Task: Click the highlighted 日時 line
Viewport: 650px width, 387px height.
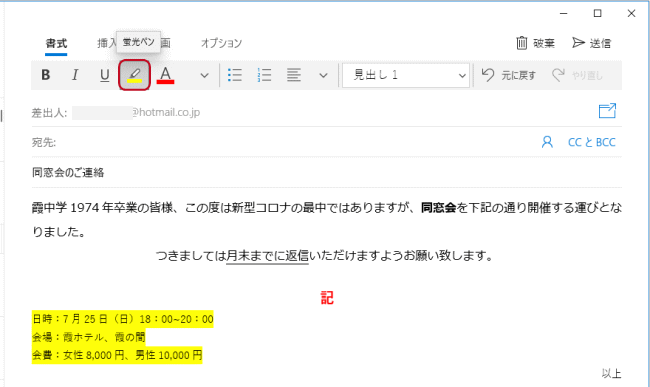Action: coord(123,319)
